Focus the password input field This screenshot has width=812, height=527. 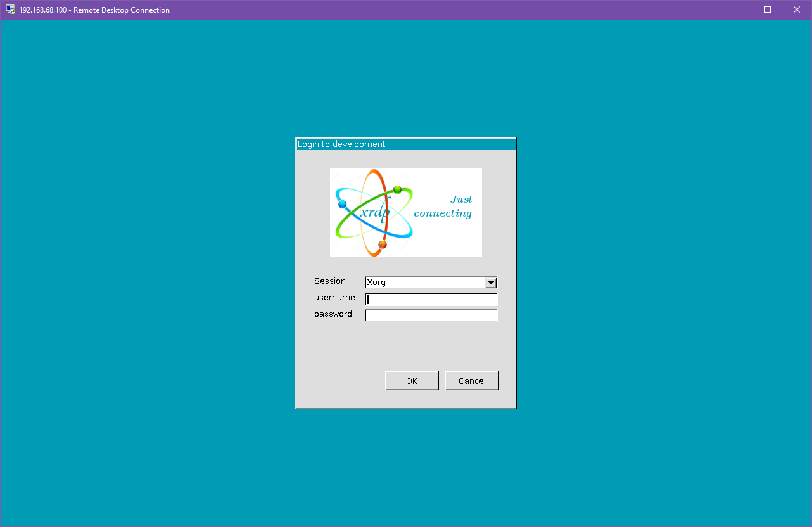[x=431, y=316]
